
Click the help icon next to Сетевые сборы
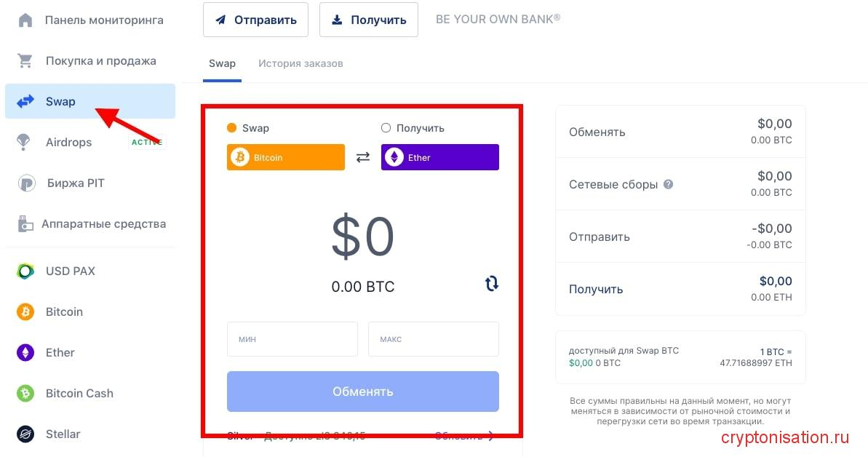(x=668, y=184)
